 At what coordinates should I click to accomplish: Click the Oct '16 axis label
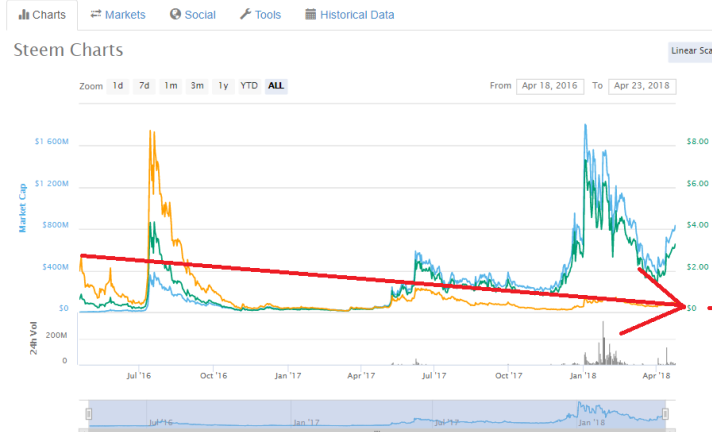tap(213, 376)
